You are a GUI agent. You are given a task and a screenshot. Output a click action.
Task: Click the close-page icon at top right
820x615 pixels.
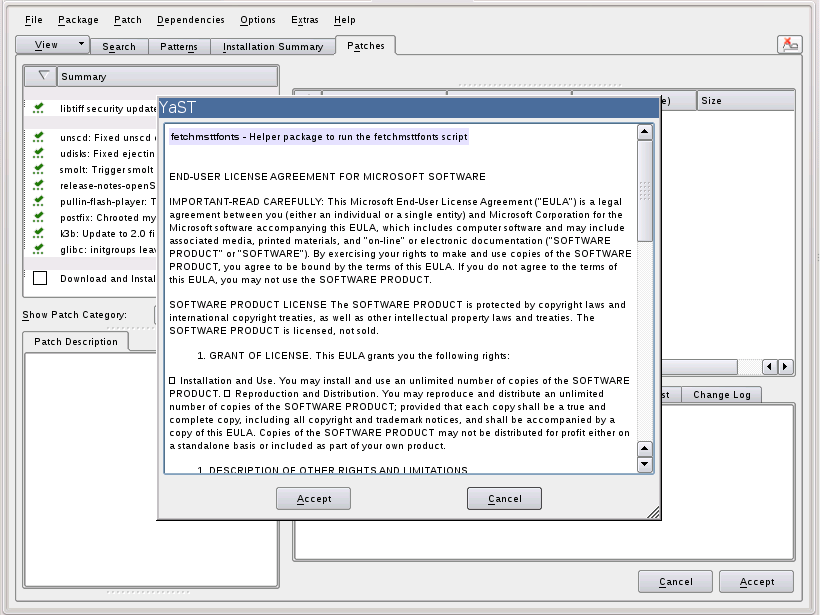tap(790, 44)
